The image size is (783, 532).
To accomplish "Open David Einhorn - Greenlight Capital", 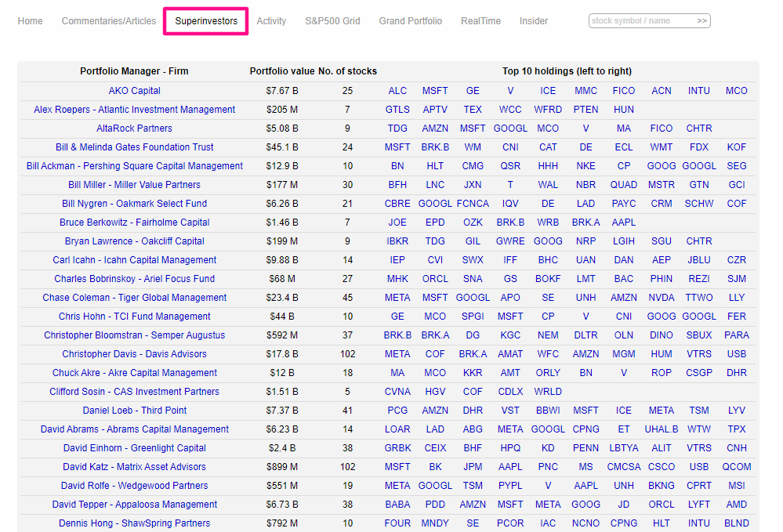I will click(x=134, y=447).
